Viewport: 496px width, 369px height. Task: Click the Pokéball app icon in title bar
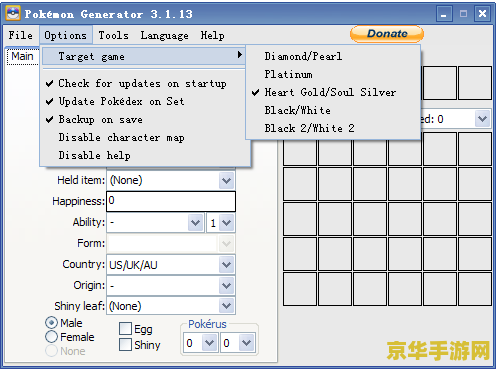13,14
